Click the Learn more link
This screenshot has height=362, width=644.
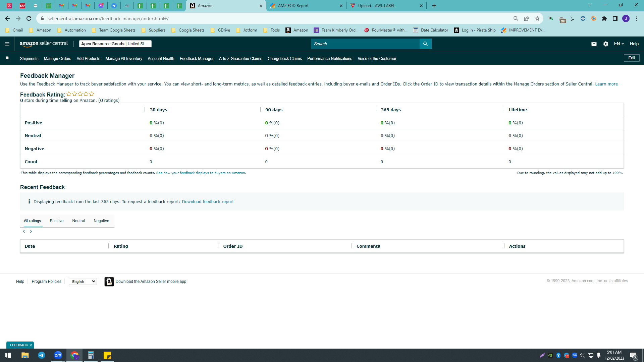[x=606, y=84]
